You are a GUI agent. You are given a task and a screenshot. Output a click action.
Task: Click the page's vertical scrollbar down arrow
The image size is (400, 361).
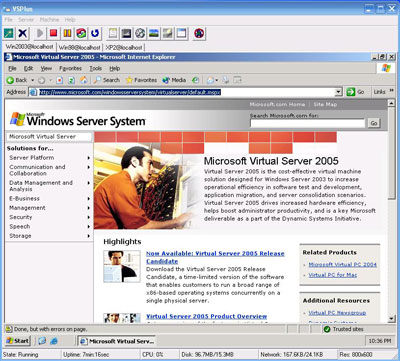tap(392, 319)
